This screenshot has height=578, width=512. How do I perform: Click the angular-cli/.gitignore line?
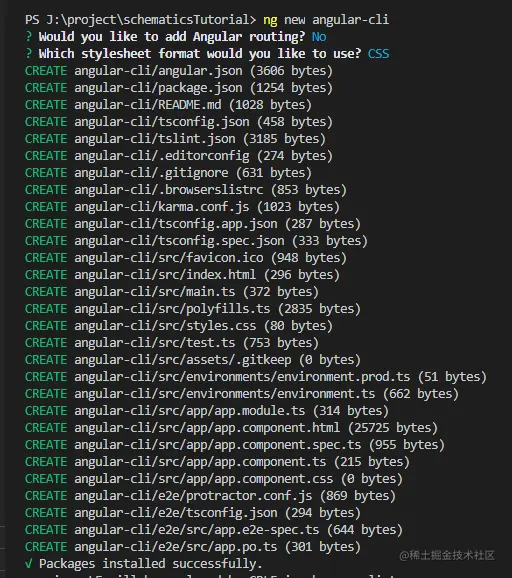(x=168, y=173)
